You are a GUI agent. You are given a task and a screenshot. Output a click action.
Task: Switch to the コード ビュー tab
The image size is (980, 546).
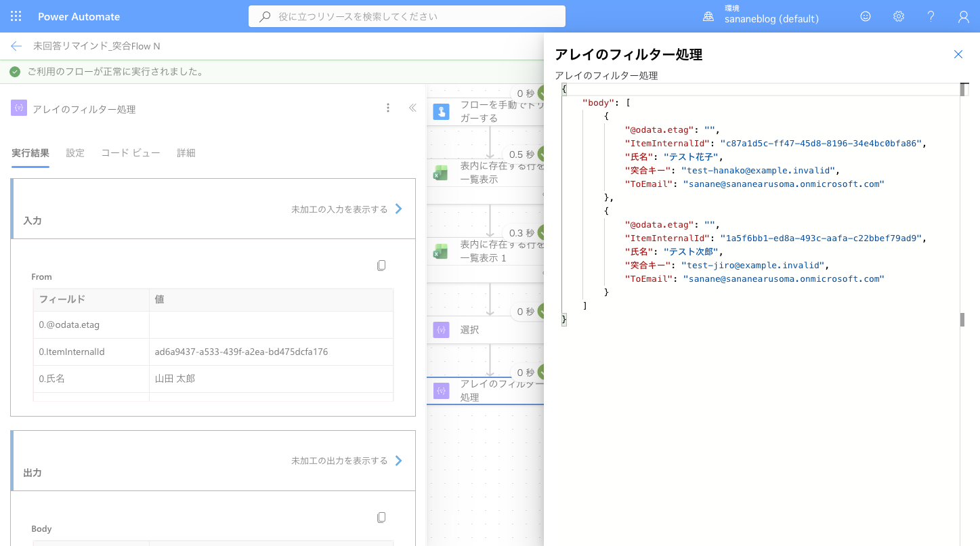click(131, 153)
